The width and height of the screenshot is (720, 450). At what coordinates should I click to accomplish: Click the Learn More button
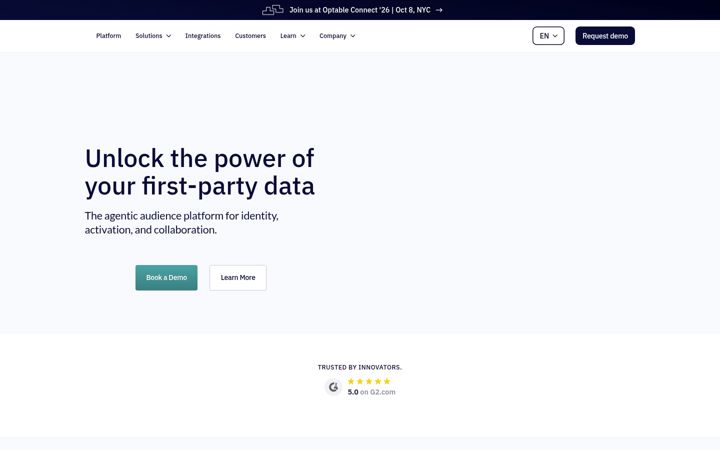click(238, 278)
